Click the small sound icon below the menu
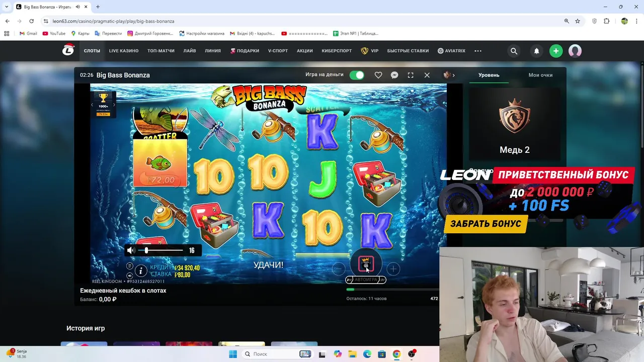This screenshot has height=362, width=644. (x=130, y=276)
